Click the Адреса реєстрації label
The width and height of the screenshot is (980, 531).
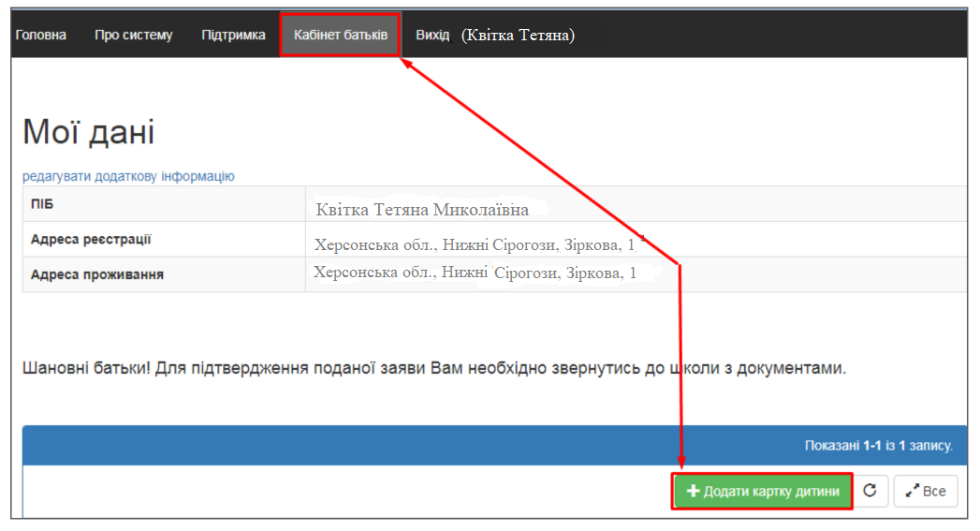point(91,239)
